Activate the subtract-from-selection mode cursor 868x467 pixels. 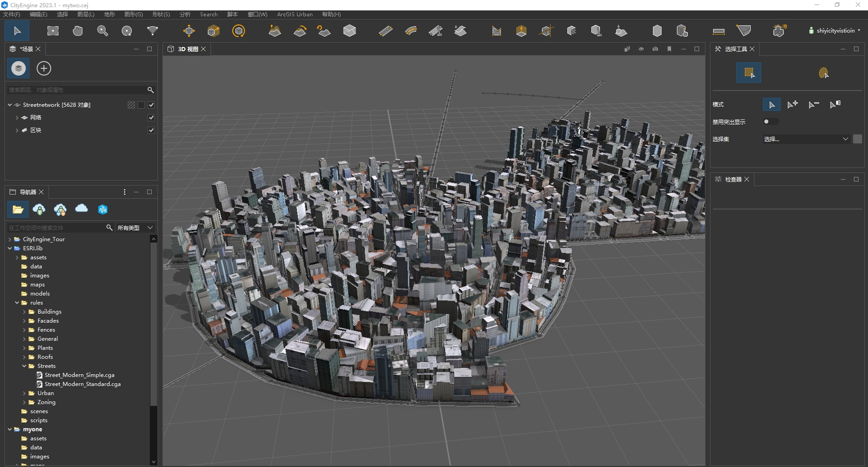[813, 104]
